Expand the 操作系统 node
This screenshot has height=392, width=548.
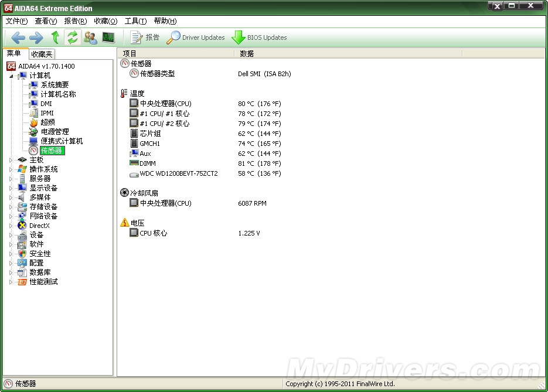point(11,169)
